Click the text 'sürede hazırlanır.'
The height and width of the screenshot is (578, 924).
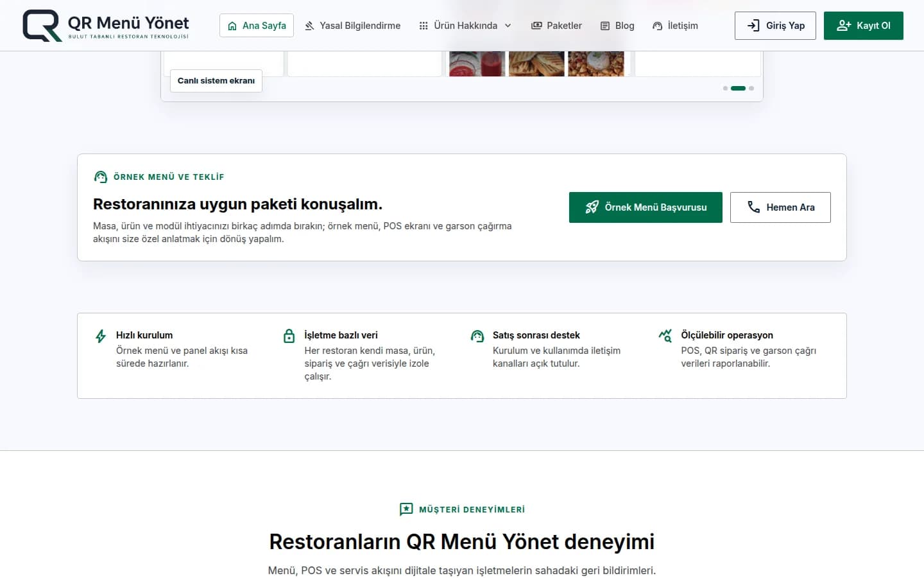point(153,363)
